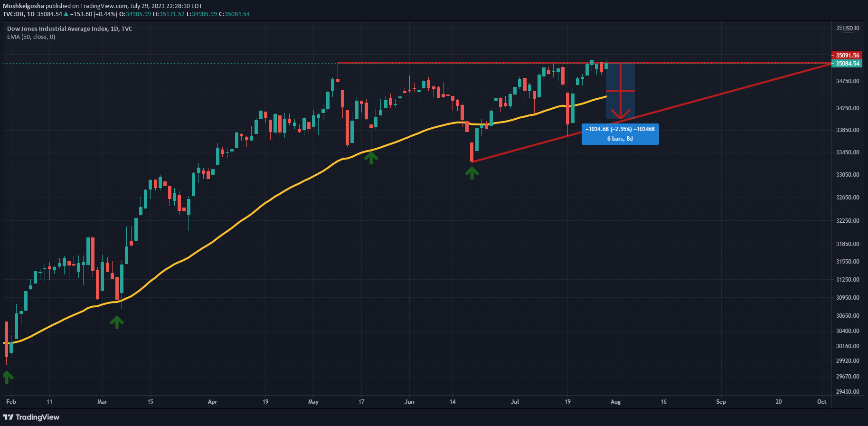Image resolution: width=868 pixels, height=426 pixels.
Task: Click the 29670.00 price axis label
Action: pos(848,377)
